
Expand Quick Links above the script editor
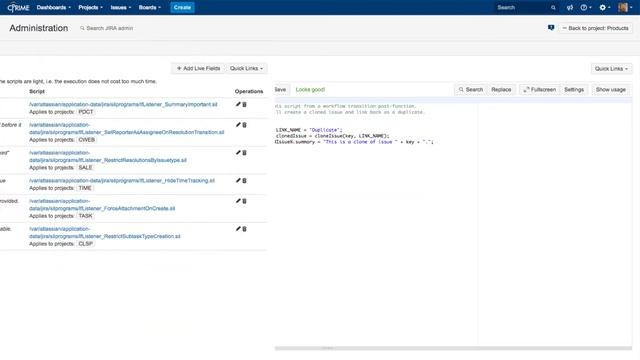pyautogui.click(x=611, y=69)
